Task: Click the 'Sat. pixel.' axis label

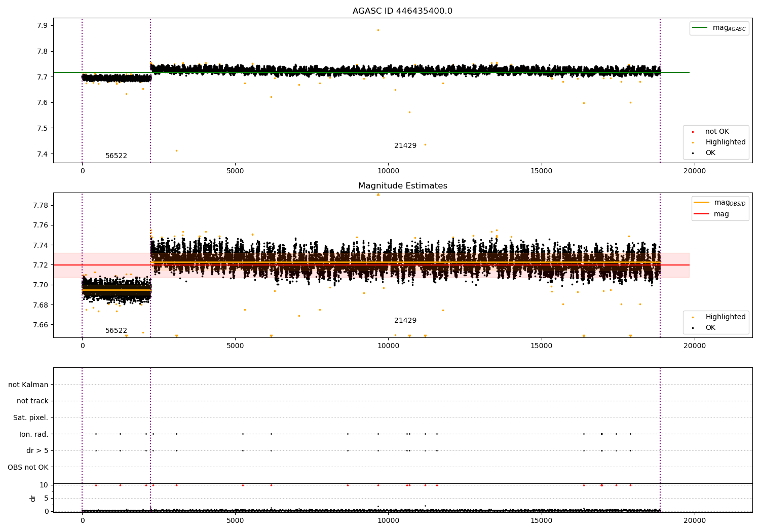Action: [31, 418]
